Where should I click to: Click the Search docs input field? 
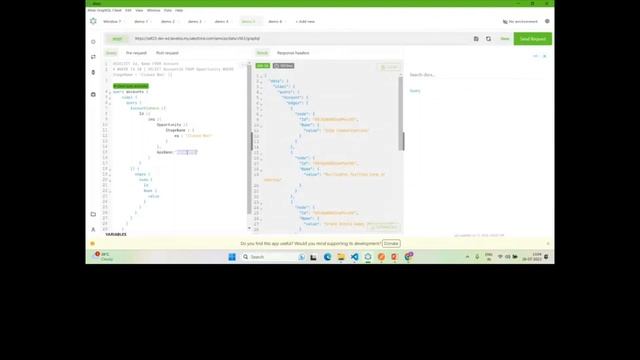pos(477,75)
